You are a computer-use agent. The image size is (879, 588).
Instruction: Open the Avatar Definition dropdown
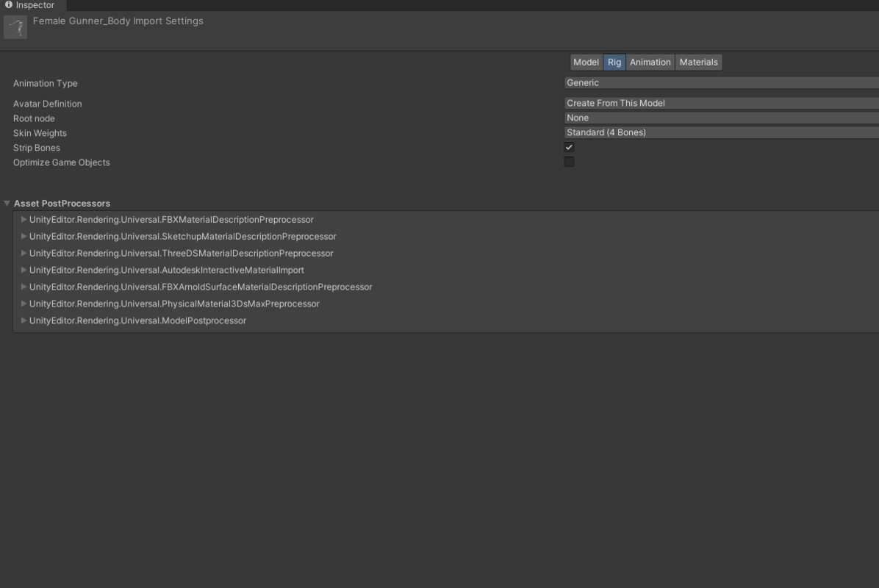[x=720, y=103]
